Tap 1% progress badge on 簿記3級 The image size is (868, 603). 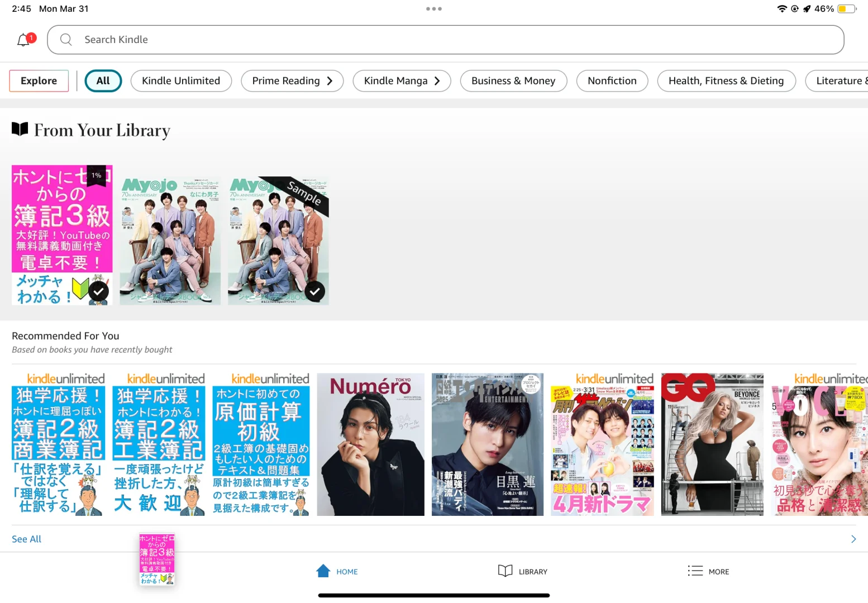pyautogui.click(x=97, y=176)
